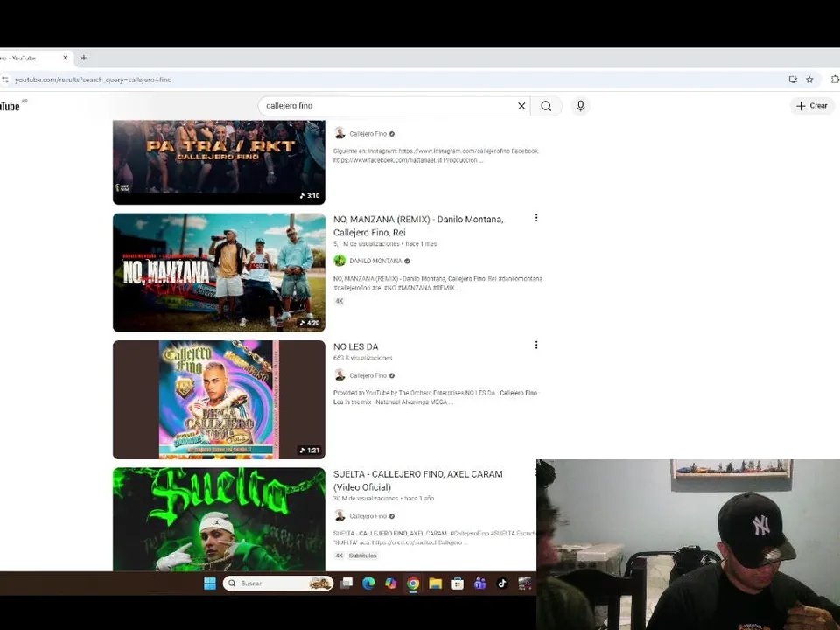Bookmark this page with the star icon
The height and width of the screenshot is (630, 840).
point(809,80)
